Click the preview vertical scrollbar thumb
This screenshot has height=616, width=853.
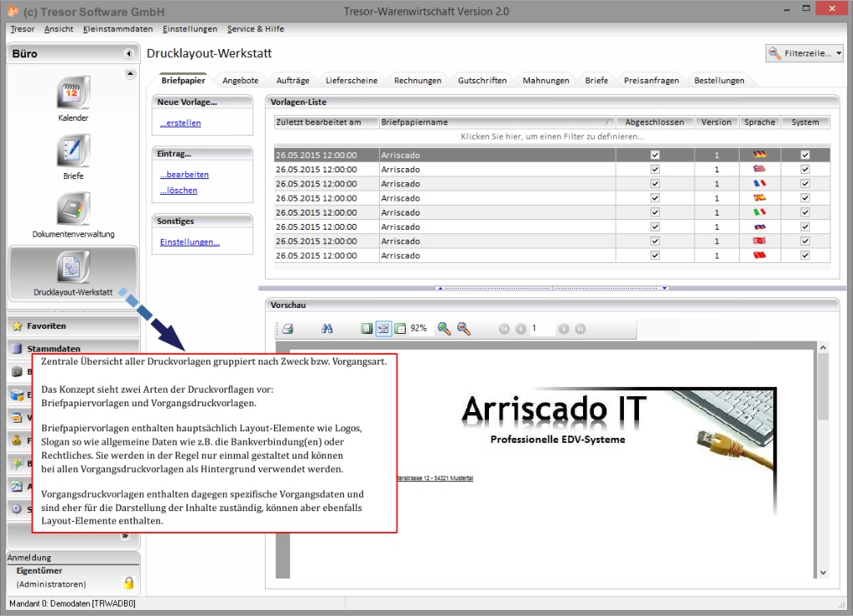click(823, 390)
